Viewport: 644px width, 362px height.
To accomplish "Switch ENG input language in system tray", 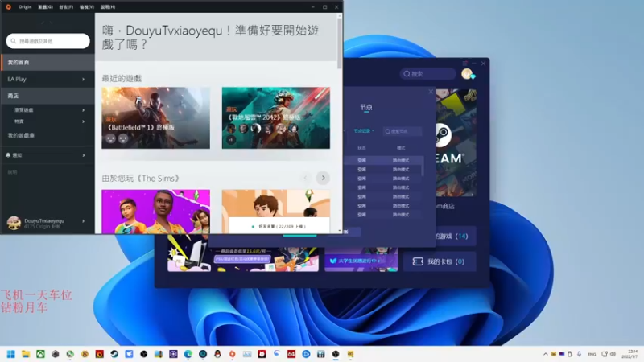I will click(592, 354).
